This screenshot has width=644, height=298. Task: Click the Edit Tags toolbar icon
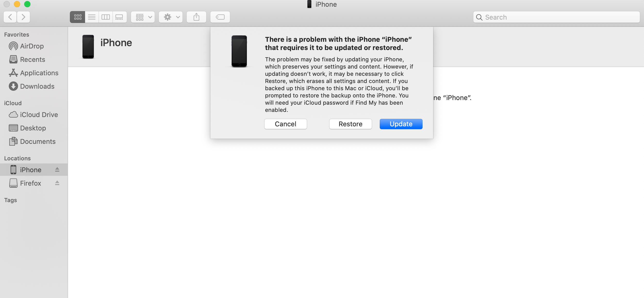click(x=220, y=17)
